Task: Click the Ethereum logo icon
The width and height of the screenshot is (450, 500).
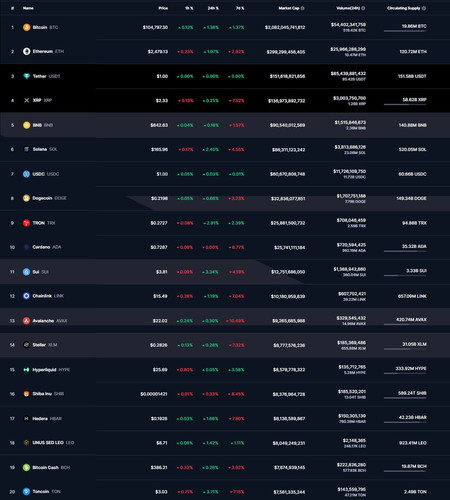Action: (x=26, y=51)
